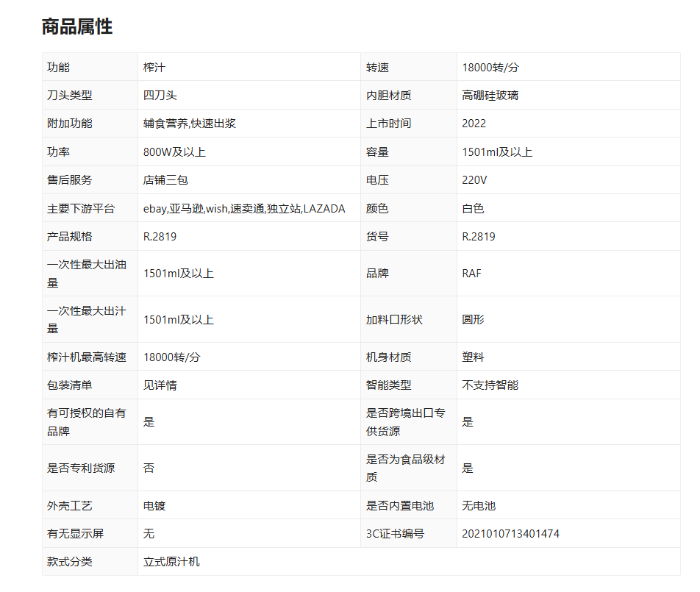Select the 圆形 feed opening value
Screen dimensions: 700x592
(x=473, y=320)
